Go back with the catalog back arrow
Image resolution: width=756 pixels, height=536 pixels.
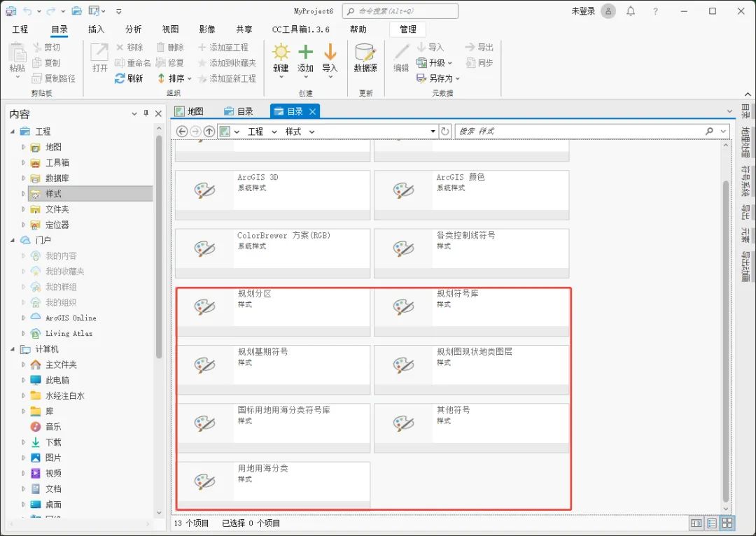click(x=182, y=131)
